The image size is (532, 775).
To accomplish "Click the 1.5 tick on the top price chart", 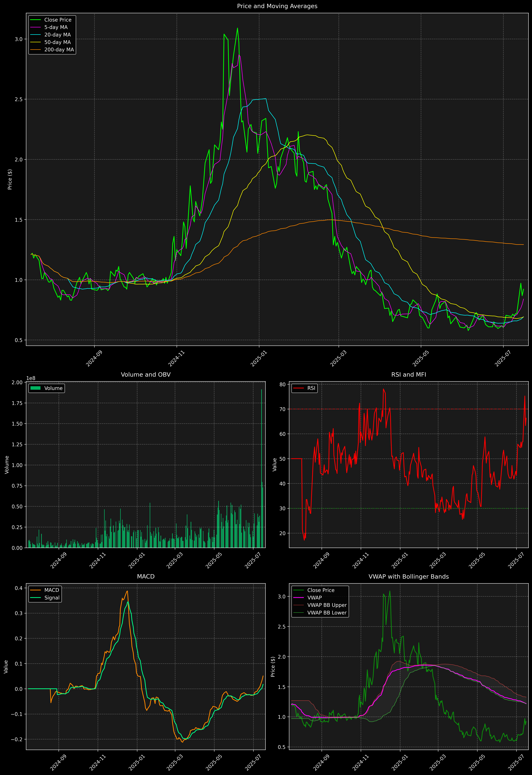I will (19, 220).
